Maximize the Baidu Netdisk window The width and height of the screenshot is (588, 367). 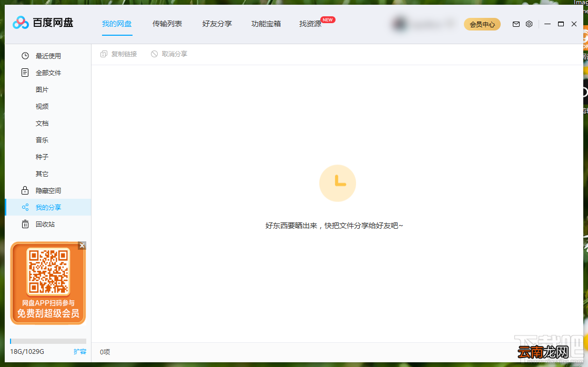point(561,24)
